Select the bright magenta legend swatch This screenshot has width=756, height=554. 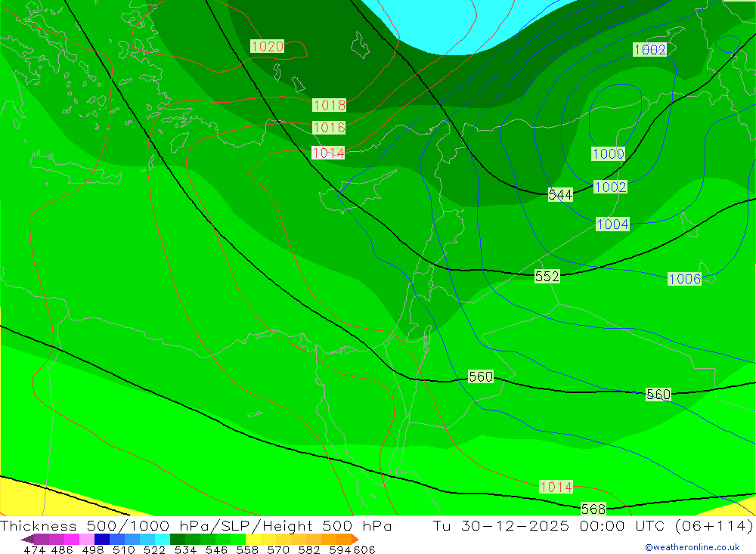(x=71, y=539)
